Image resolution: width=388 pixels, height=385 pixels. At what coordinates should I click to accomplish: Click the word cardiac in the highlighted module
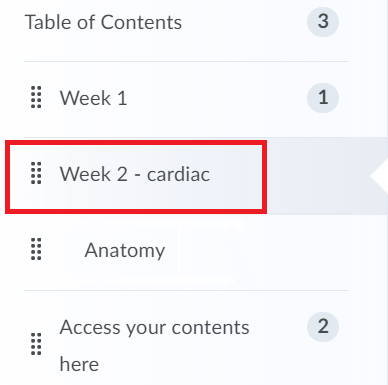pos(178,174)
